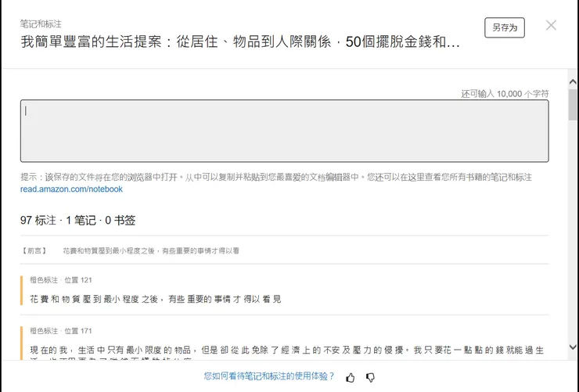
Task: Click the thumbs up feedback icon
Action: pos(351,377)
